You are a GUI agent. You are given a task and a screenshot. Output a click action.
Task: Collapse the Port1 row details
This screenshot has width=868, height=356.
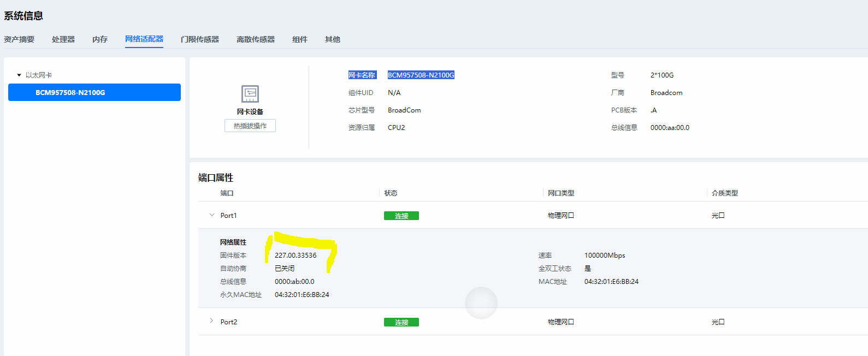click(212, 215)
